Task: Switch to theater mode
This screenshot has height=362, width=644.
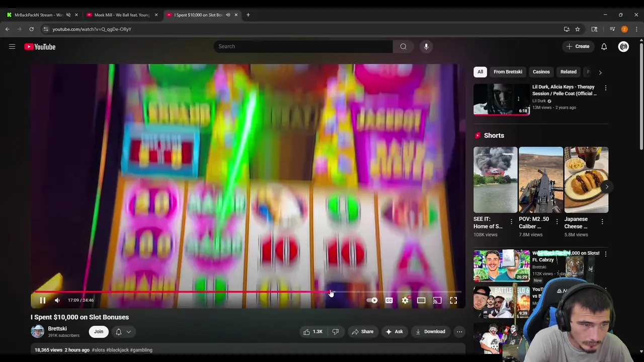Action: pos(421,300)
